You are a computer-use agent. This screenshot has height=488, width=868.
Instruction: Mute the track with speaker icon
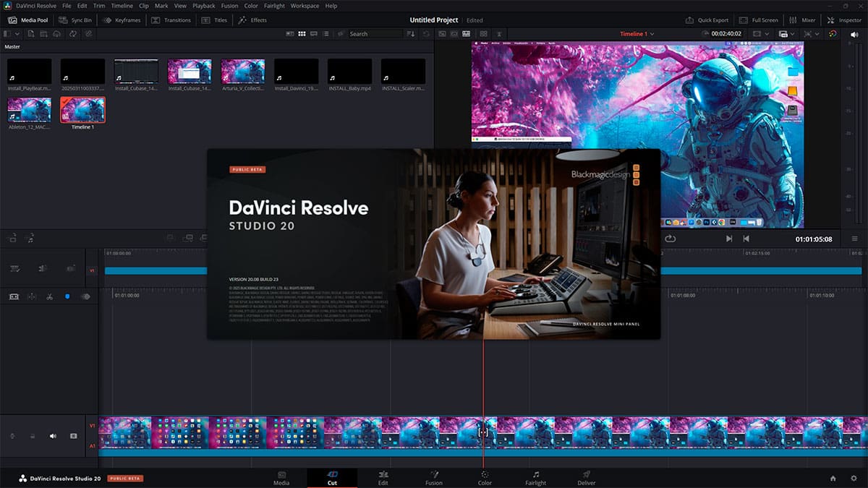click(53, 436)
